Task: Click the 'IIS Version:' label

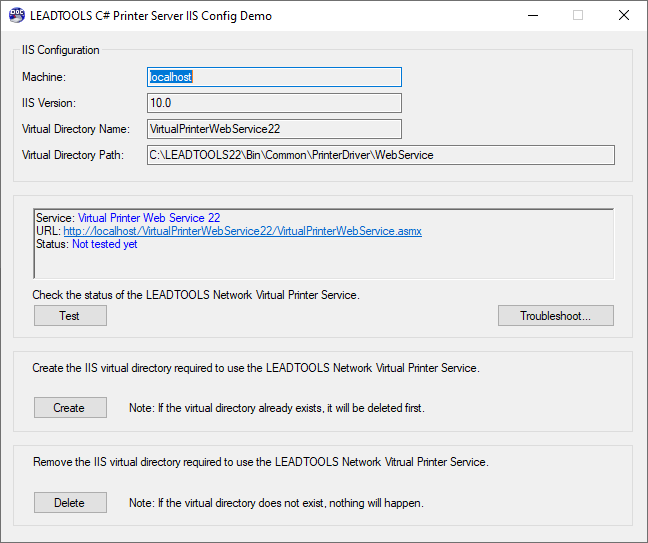Action: 49,103
